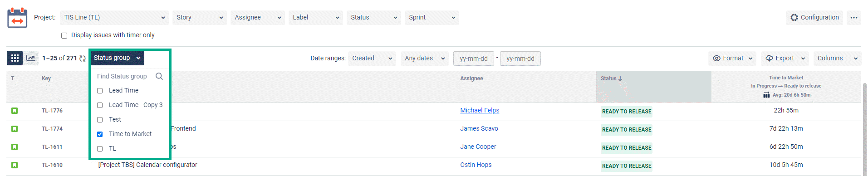
Task: Refresh the issue list
Action: point(83,59)
